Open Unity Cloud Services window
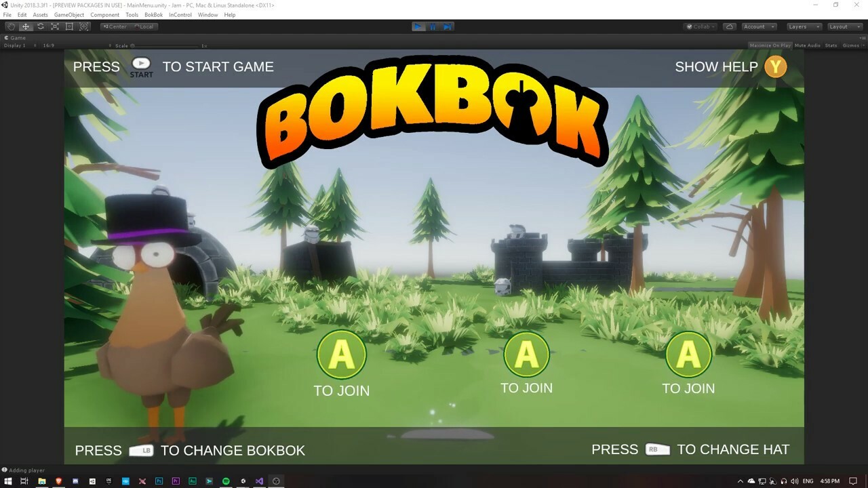868x488 pixels. 729,26
